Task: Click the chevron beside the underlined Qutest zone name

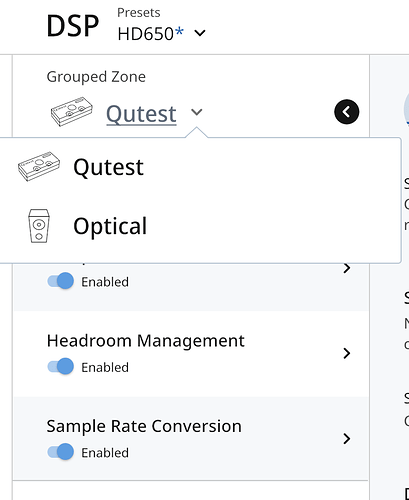Action: coord(197,112)
